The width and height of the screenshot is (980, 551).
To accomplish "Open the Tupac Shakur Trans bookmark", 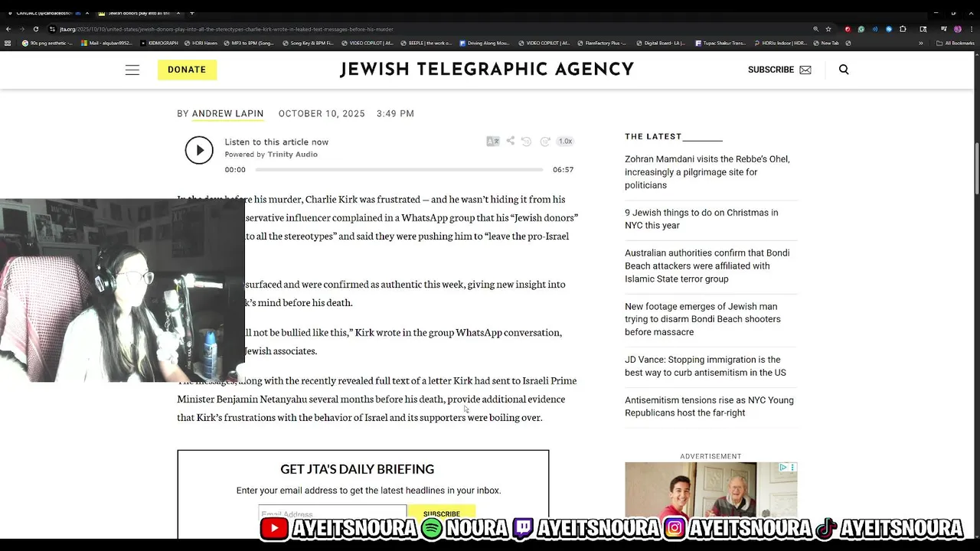I will (720, 43).
